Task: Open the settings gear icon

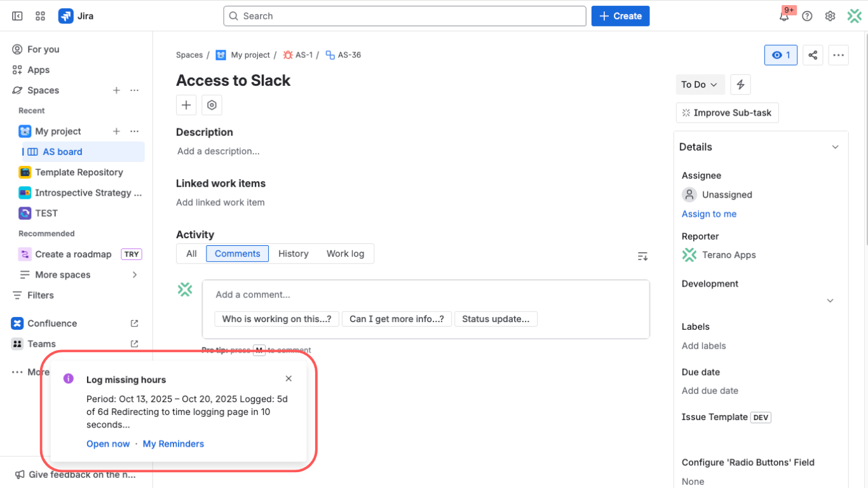Action: pyautogui.click(x=830, y=16)
